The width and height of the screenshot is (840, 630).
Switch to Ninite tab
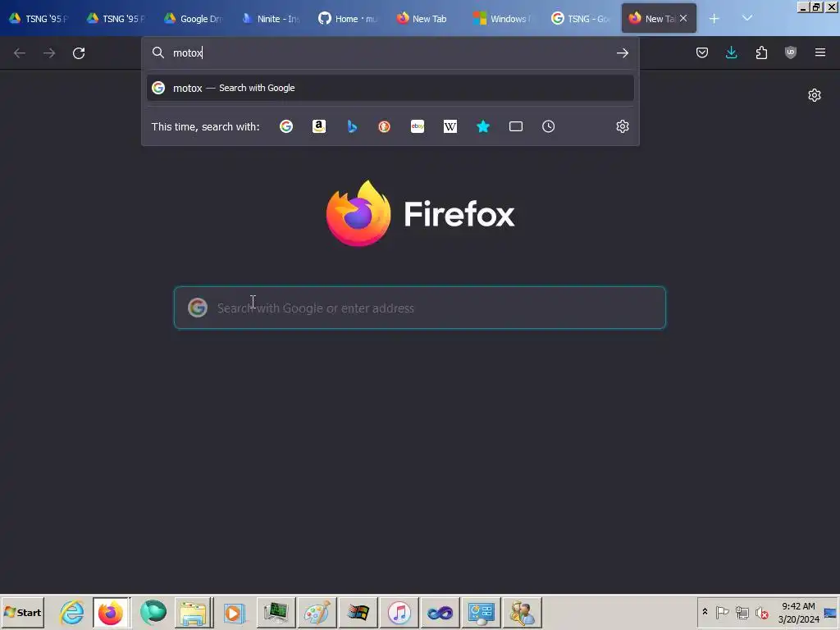tap(271, 19)
